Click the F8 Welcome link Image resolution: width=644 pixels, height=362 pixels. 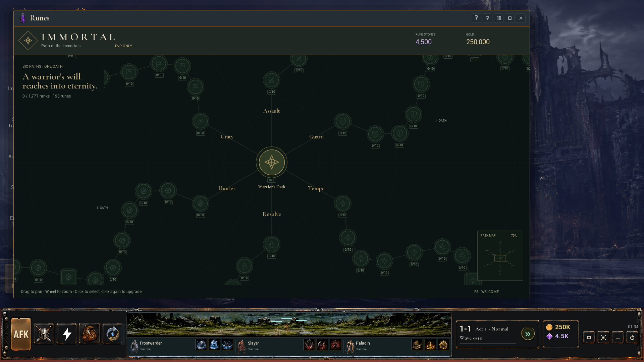(x=486, y=292)
